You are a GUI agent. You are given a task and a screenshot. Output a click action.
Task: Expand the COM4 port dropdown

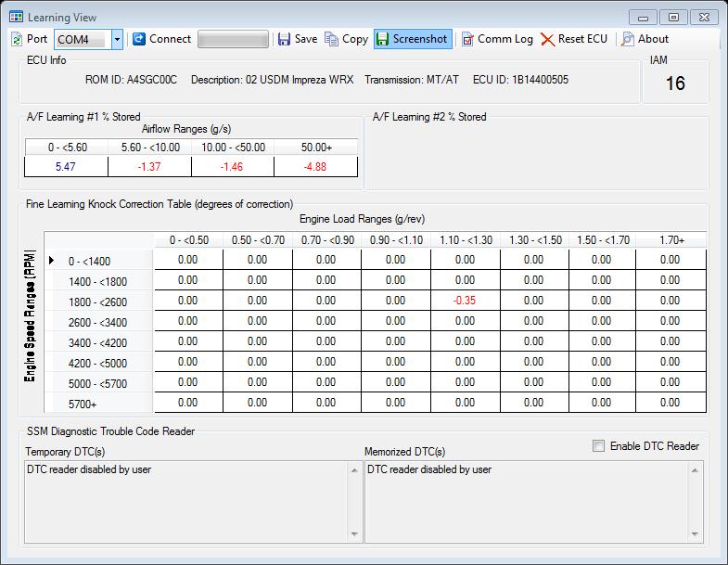tap(117, 39)
